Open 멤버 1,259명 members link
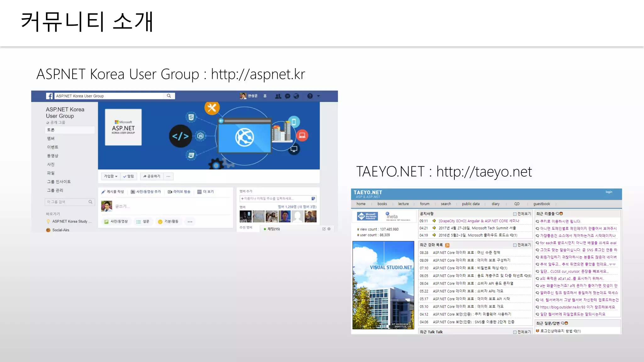The height and width of the screenshot is (362, 644). (297, 207)
